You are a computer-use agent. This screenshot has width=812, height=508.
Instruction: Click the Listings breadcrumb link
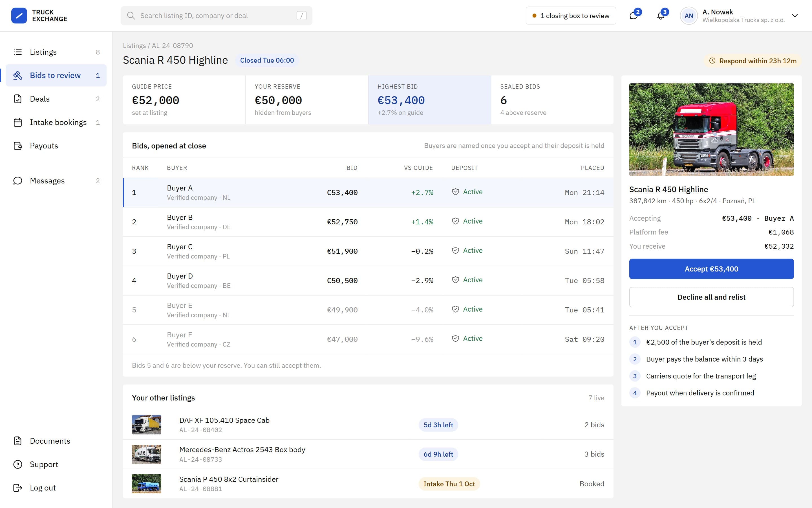[134, 46]
